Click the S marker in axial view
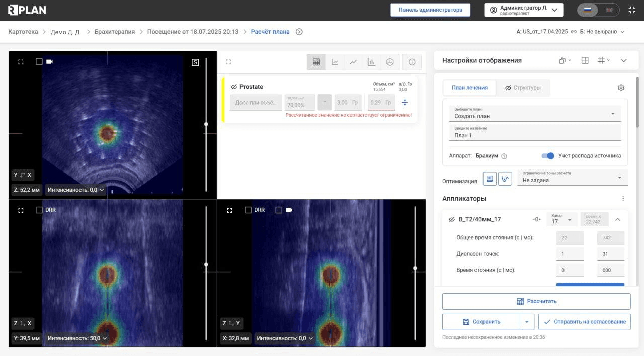The image size is (644, 356). pyautogui.click(x=195, y=62)
